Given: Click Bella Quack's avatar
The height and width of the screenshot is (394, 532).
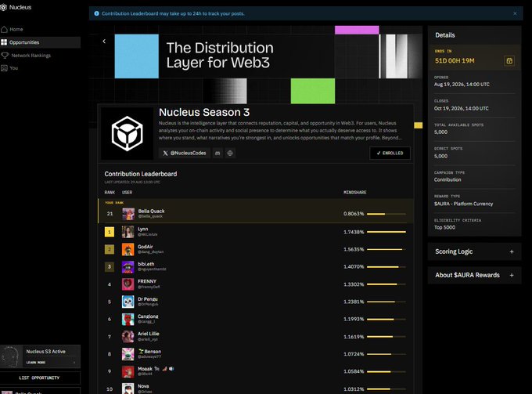Looking at the screenshot, I should [128, 214].
